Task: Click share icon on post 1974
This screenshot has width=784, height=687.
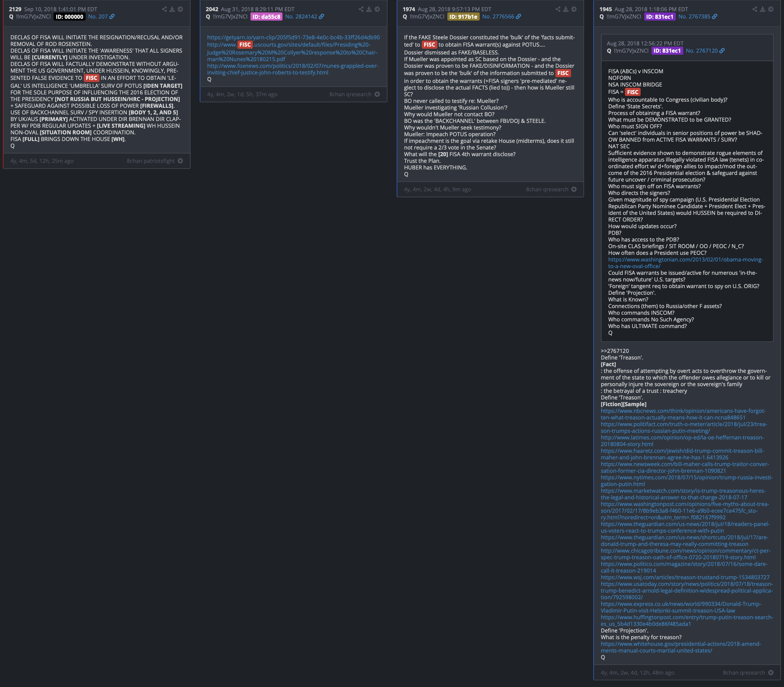Action: tap(558, 9)
